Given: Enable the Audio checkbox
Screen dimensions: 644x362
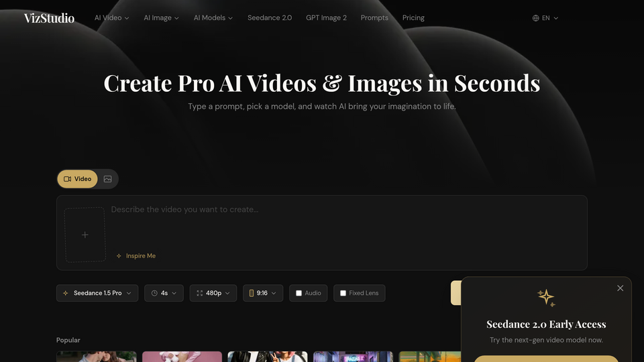Looking at the screenshot, I should (x=299, y=293).
